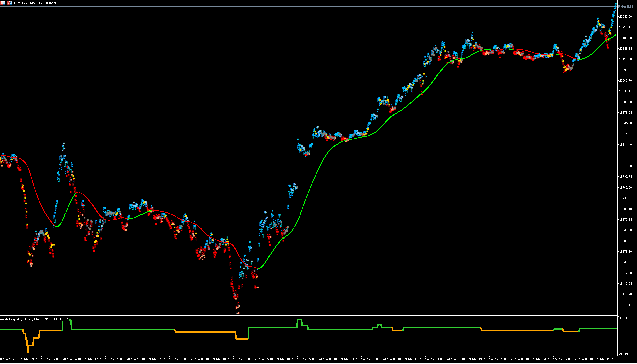Click the Volatility quality ZL indicator label
This screenshot has width=637, height=364.
click(35, 319)
